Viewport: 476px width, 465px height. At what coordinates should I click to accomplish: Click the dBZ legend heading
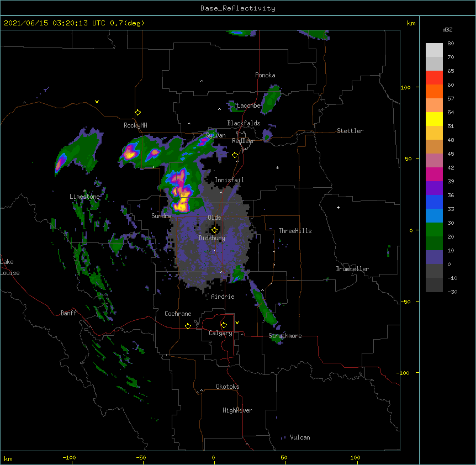[x=447, y=29]
